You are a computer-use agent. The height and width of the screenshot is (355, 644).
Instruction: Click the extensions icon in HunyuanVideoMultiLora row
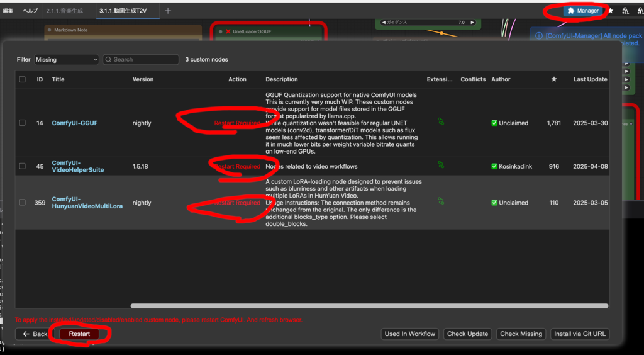(x=441, y=201)
